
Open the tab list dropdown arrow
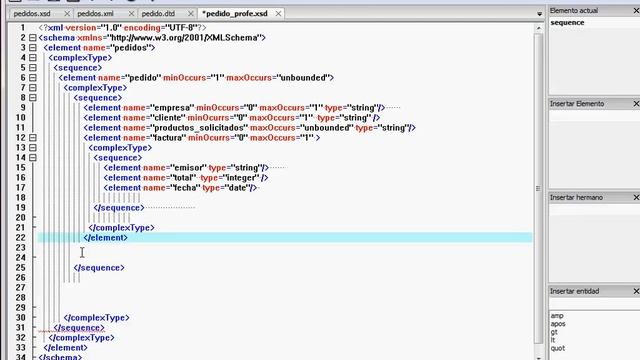pyautogui.click(x=539, y=14)
